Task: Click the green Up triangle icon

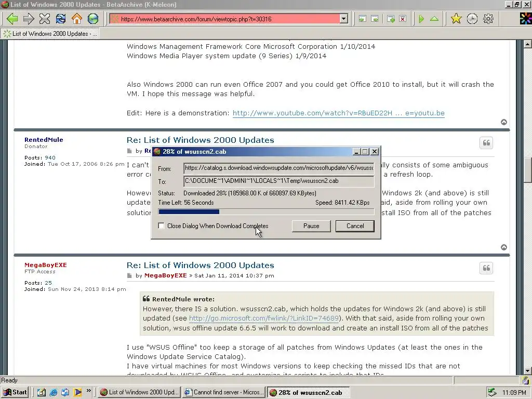Action: click(x=434, y=19)
